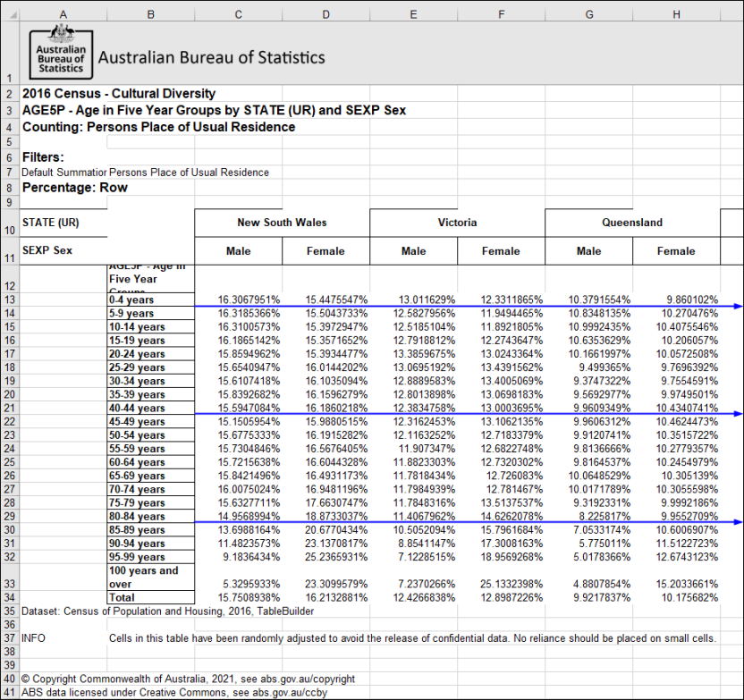Click the 'INFO' cell in row 37

point(63,638)
